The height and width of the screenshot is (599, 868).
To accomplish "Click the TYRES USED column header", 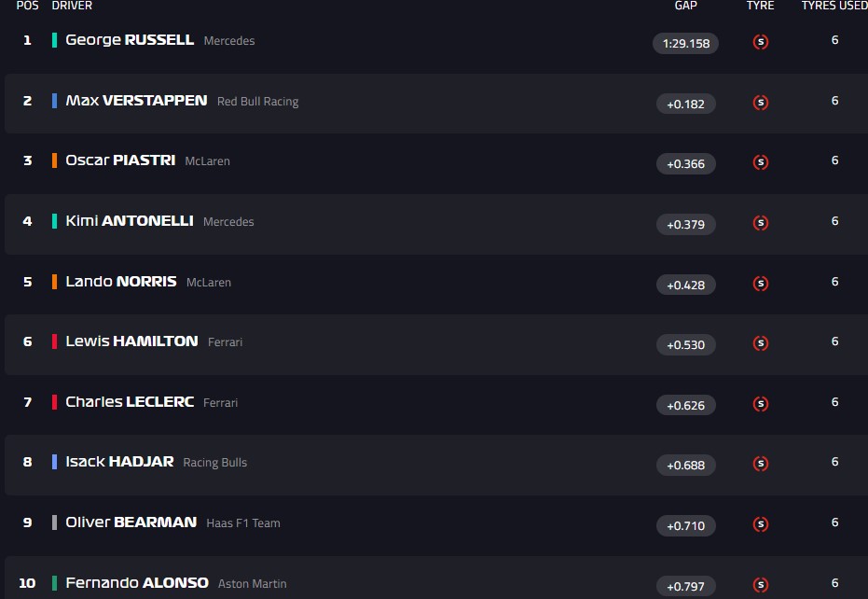I will [x=834, y=6].
